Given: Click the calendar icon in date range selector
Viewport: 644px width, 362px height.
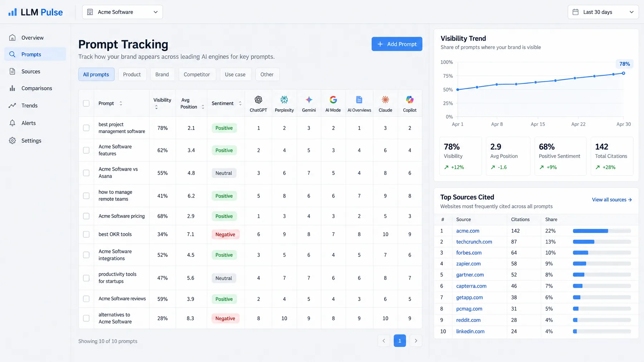Looking at the screenshot, I should click(575, 12).
